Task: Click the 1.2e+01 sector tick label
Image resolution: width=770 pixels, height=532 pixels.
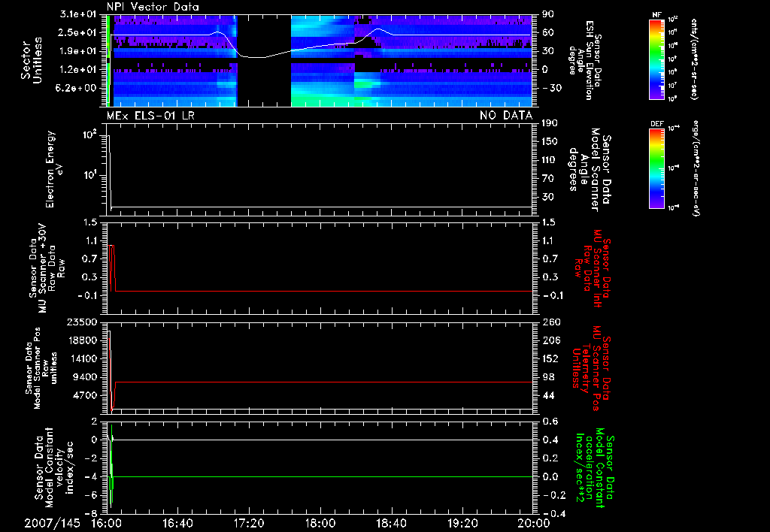Action: click(78, 70)
